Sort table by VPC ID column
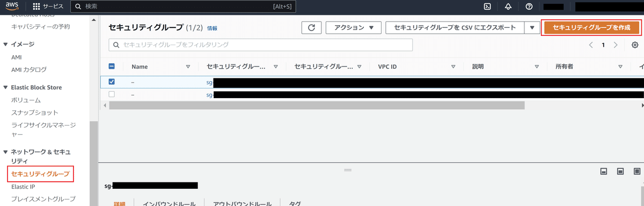Image resolution: width=644 pixels, height=206 pixels. 453,67
